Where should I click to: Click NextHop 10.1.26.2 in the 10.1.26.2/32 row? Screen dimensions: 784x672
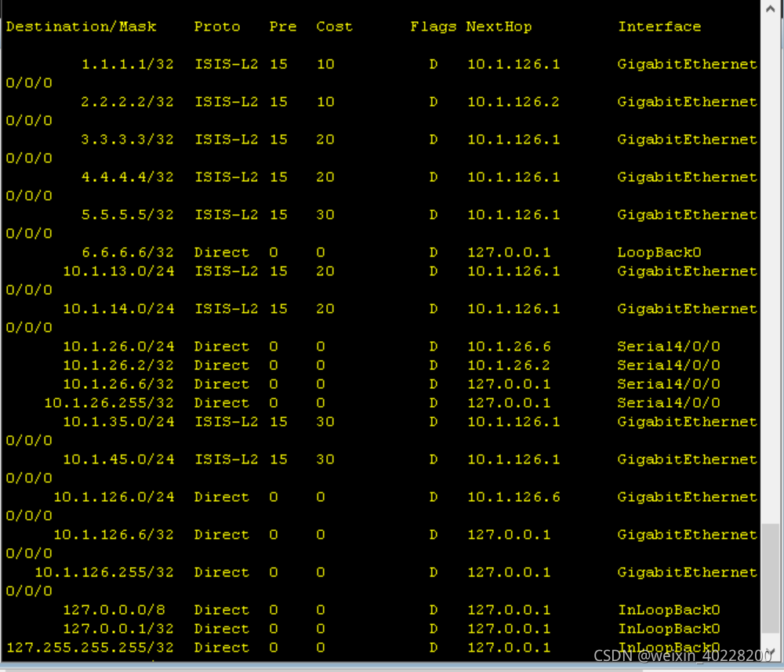pos(509,365)
